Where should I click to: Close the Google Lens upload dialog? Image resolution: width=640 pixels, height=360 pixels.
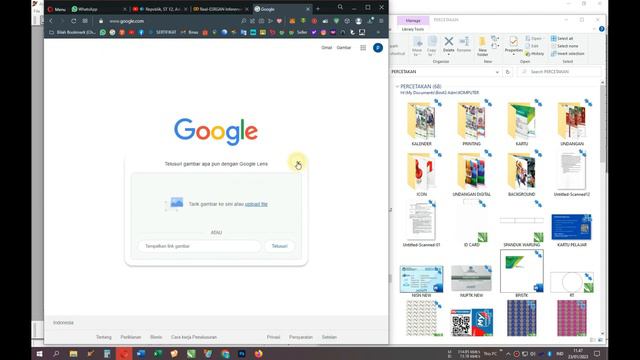tap(298, 163)
